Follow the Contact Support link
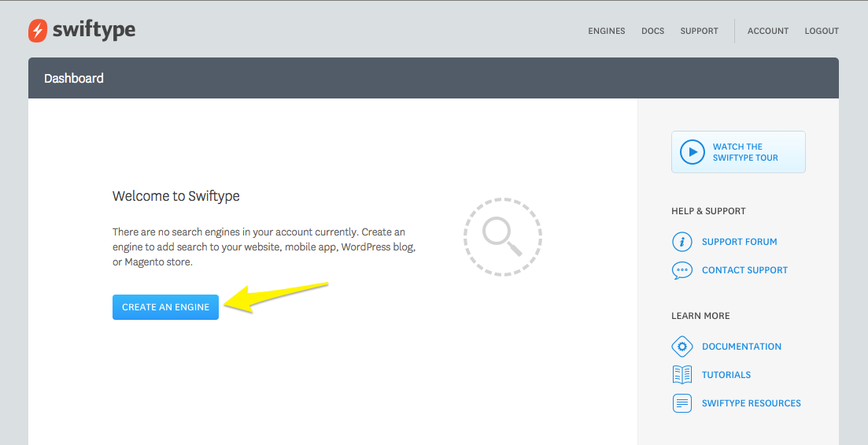The width and height of the screenshot is (868, 445). click(x=744, y=270)
